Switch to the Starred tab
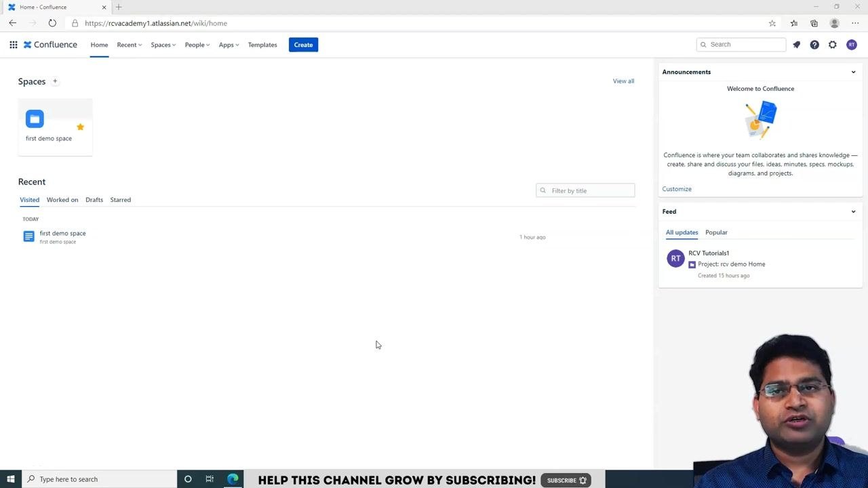The height and width of the screenshot is (488, 868). pyautogui.click(x=121, y=200)
